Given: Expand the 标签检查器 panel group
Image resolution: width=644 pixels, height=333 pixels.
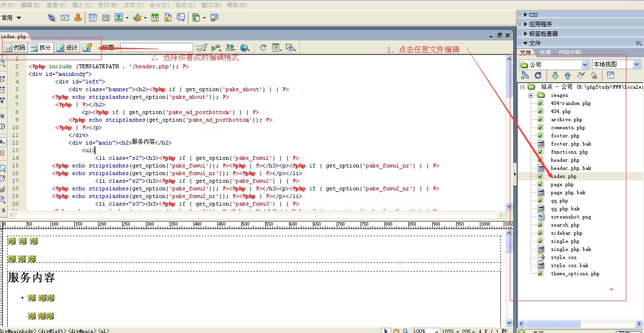Looking at the screenshot, I should tap(525, 33).
